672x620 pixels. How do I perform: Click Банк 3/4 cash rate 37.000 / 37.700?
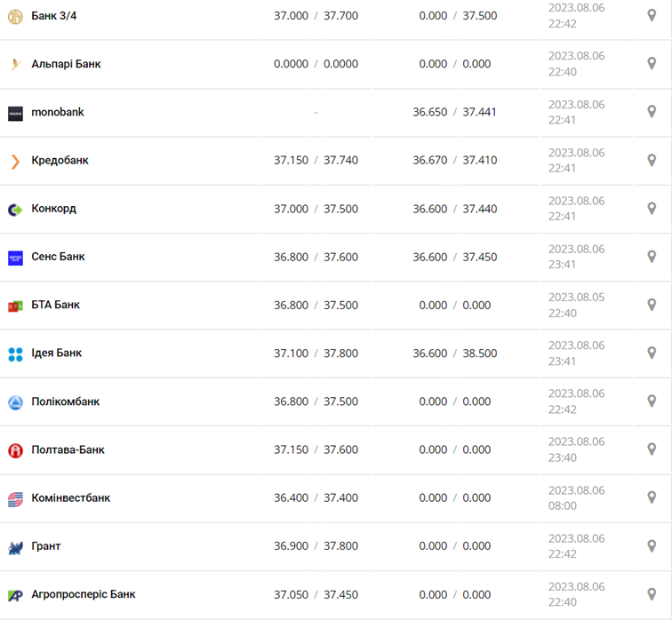click(316, 16)
